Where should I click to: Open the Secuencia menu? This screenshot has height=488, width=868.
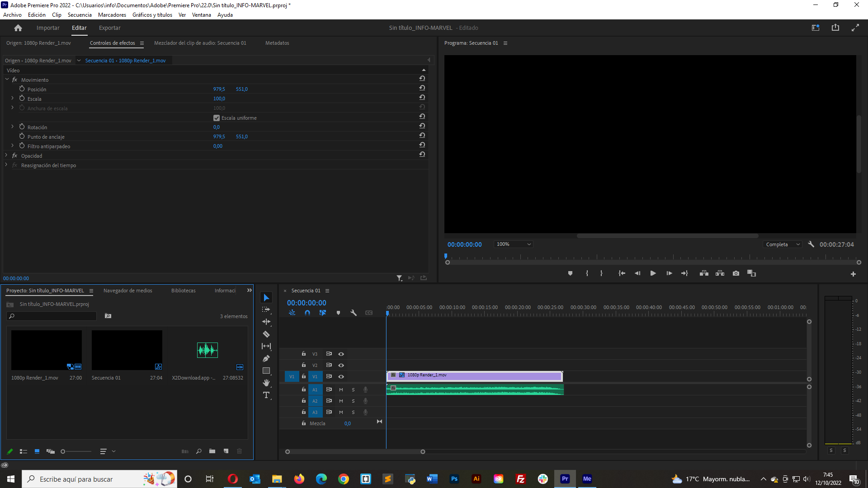click(x=80, y=15)
